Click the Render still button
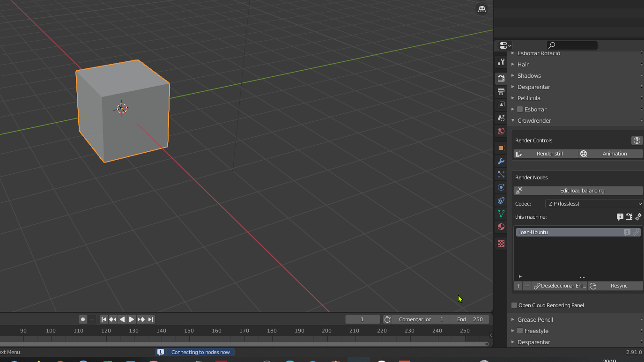The image size is (644, 362). (x=545, y=154)
